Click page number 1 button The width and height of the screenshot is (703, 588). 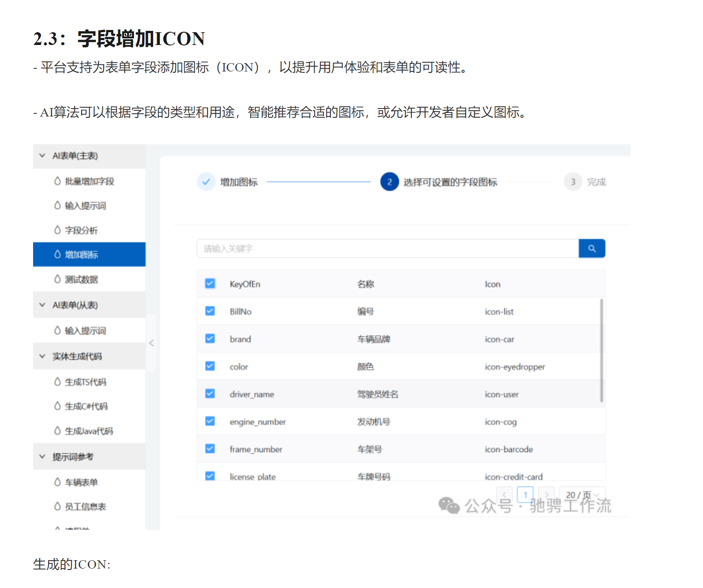tap(525, 494)
